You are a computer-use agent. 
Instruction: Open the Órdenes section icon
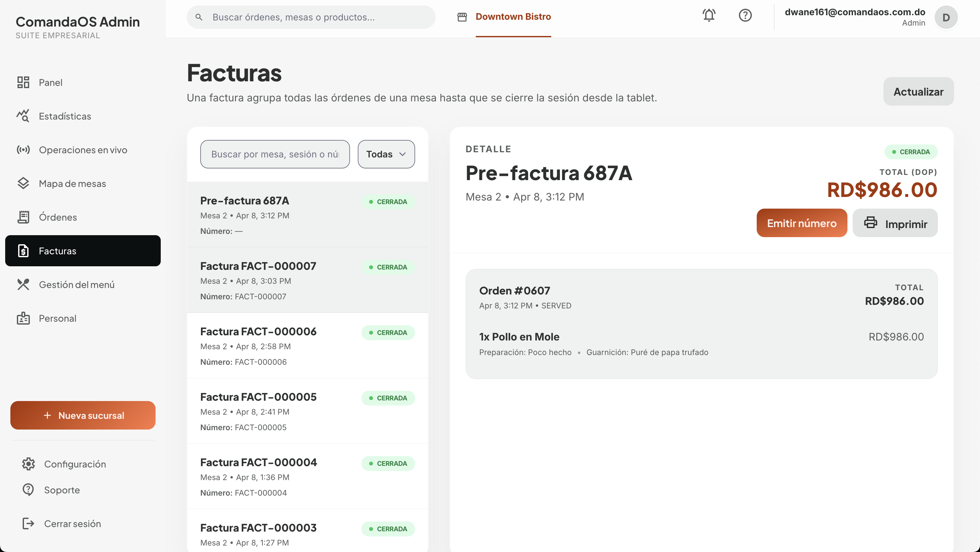pos(23,217)
